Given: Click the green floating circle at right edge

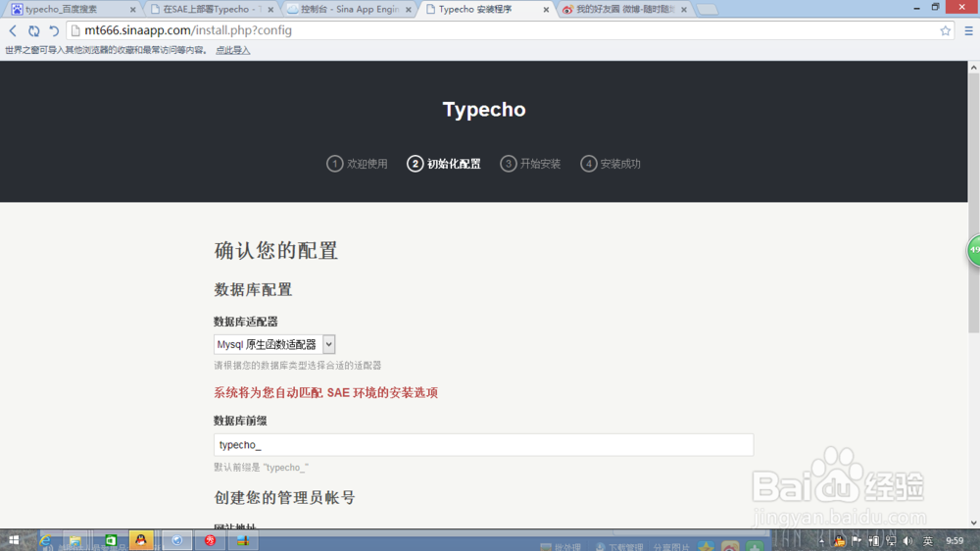Looking at the screenshot, I should click(974, 250).
